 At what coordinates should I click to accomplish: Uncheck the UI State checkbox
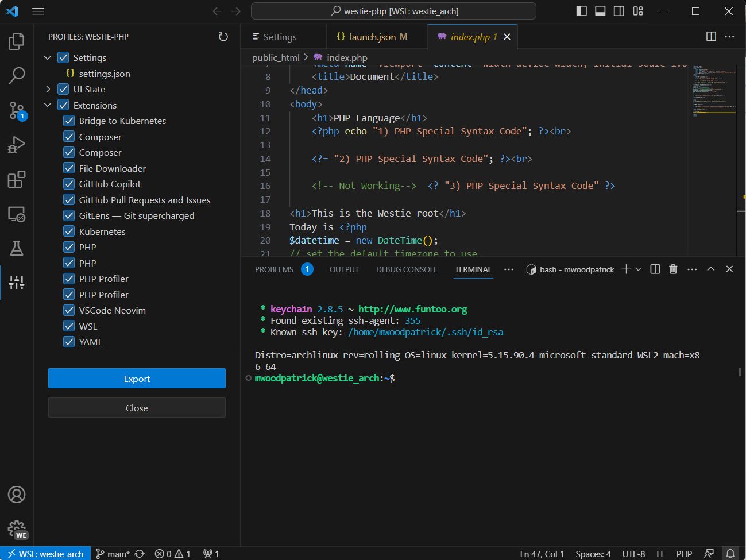pos(62,89)
